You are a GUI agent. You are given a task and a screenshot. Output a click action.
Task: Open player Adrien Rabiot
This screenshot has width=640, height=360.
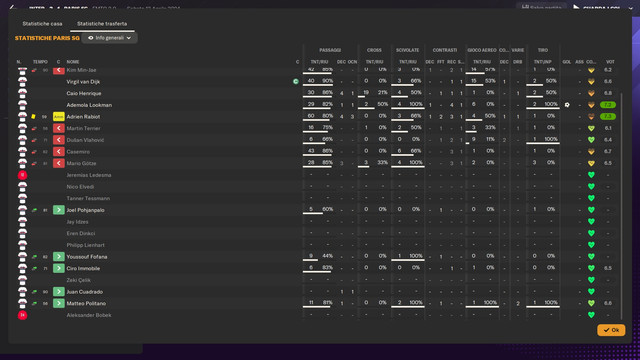click(83, 117)
